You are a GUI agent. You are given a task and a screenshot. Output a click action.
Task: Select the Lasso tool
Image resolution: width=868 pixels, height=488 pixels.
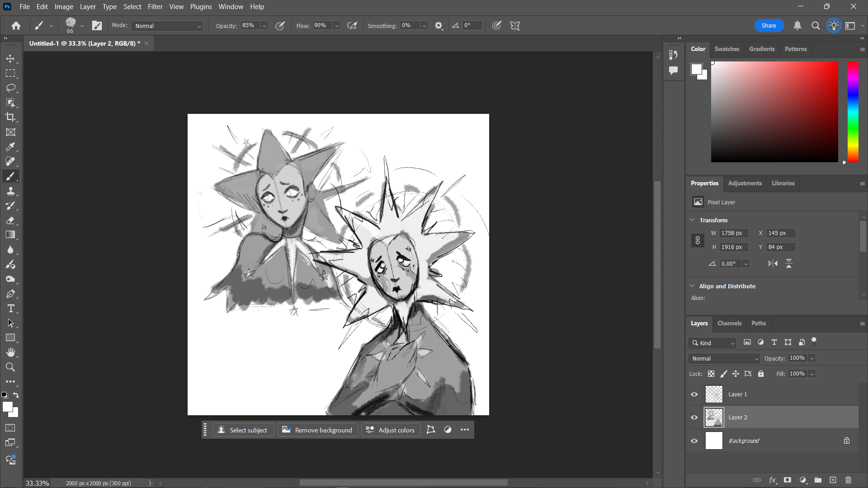(10, 88)
